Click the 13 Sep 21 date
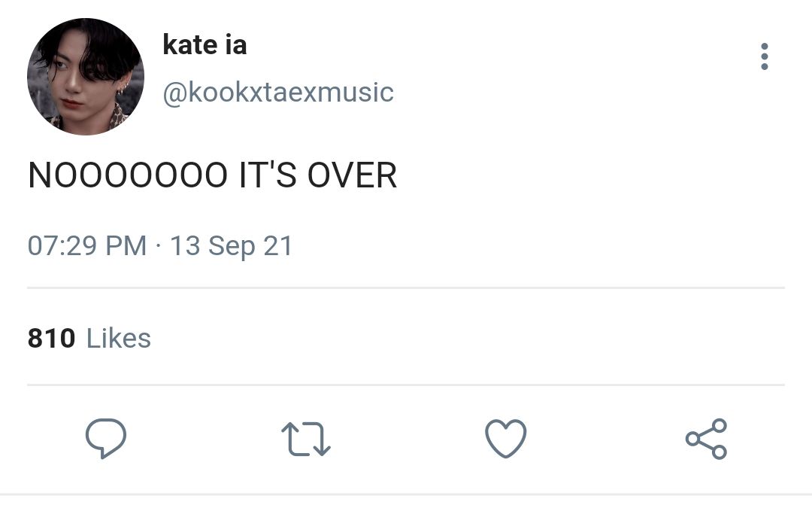This screenshot has width=812, height=508. tap(232, 246)
